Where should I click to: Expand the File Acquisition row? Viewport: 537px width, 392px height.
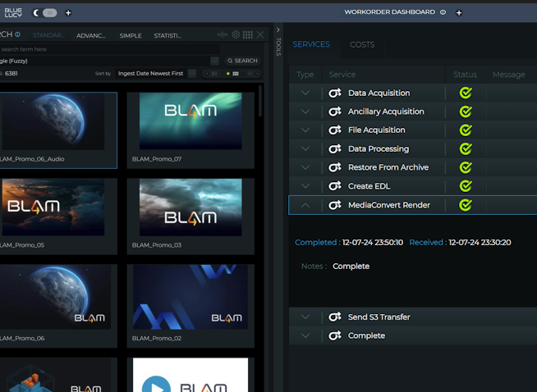(x=305, y=130)
